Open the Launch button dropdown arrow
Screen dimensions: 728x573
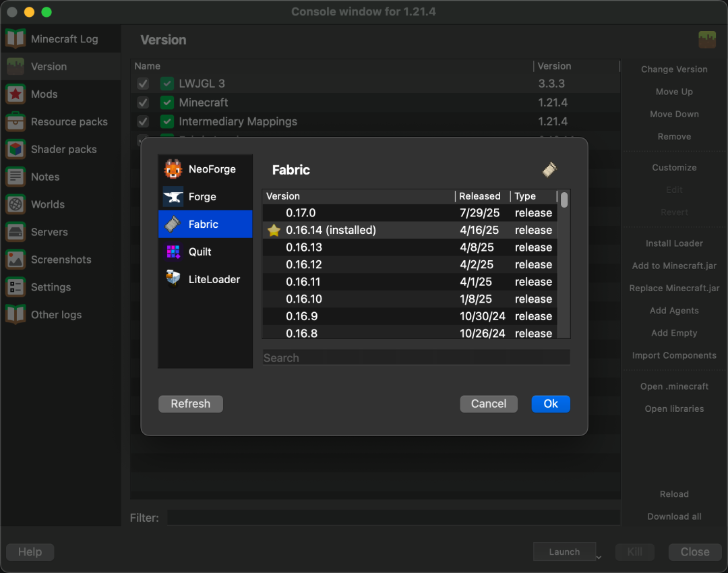pyautogui.click(x=599, y=556)
